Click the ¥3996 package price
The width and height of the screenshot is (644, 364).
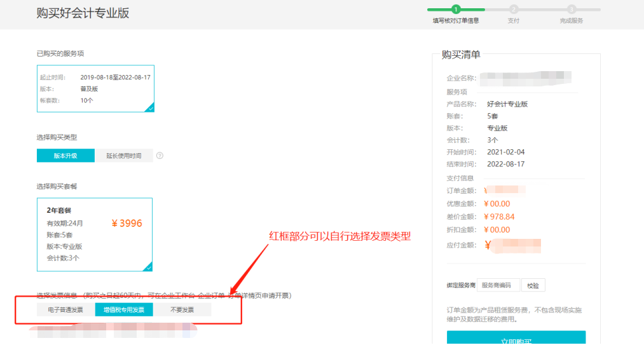(127, 224)
